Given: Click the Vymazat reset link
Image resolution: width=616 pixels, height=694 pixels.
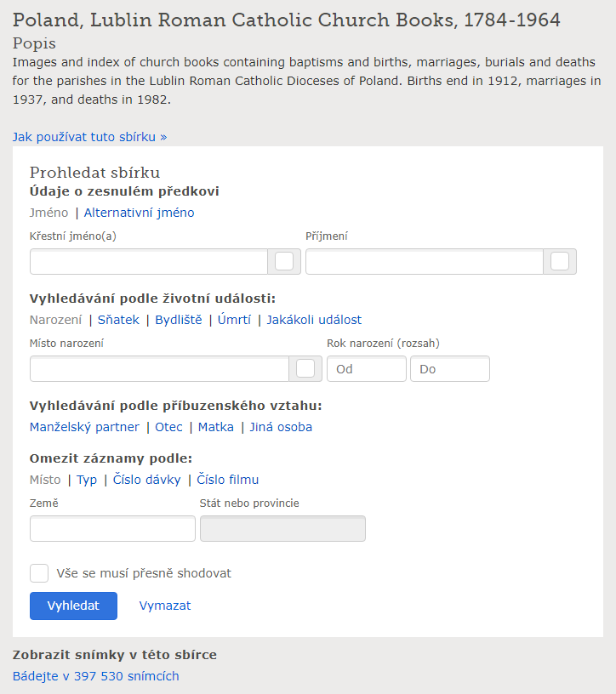Looking at the screenshot, I should pyautogui.click(x=165, y=606).
